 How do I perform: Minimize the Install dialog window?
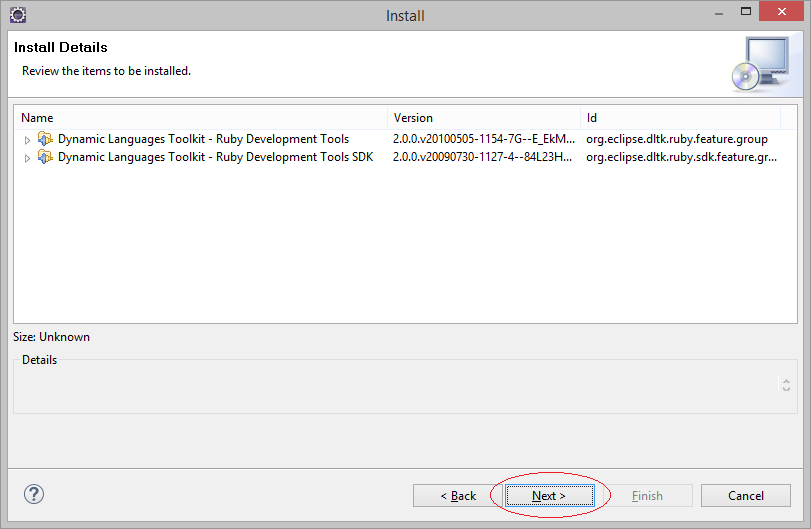point(718,13)
